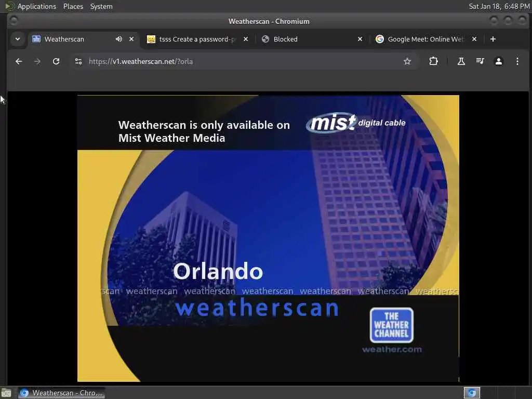This screenshot has height=399, width=532.
Task: Mute the Weatherscan tab audio
Action: (119, 39)
